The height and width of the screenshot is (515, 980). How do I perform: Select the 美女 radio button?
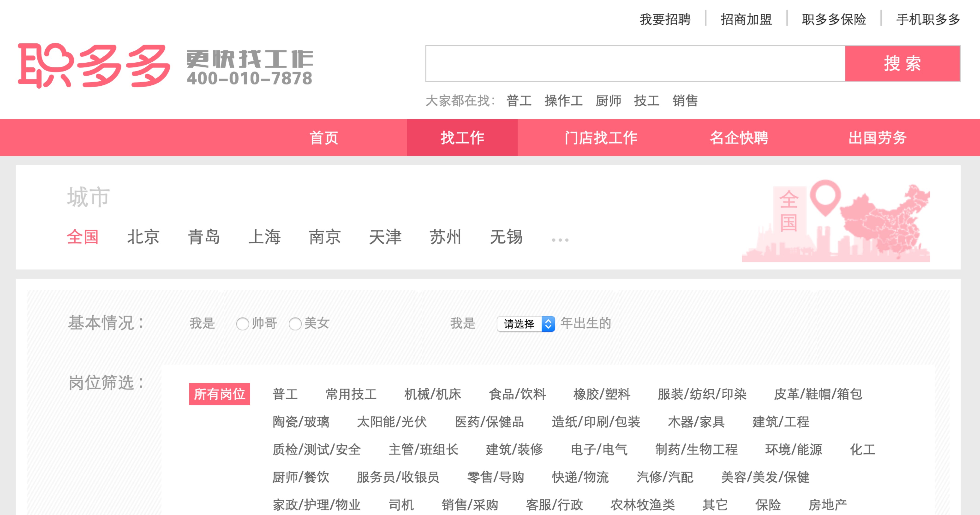pyautogui.click(x=295, y=324)
